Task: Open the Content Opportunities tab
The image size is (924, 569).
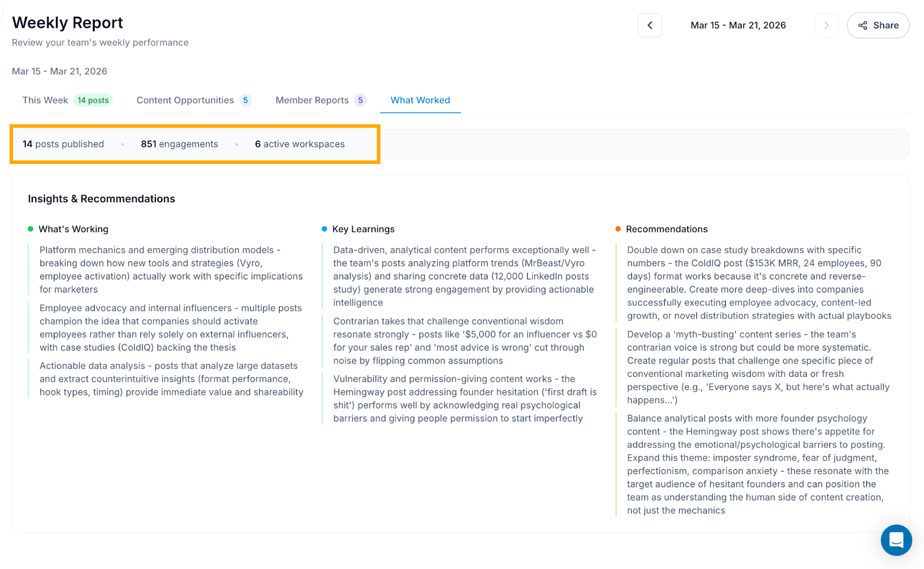Action: (x=193, y=100)
